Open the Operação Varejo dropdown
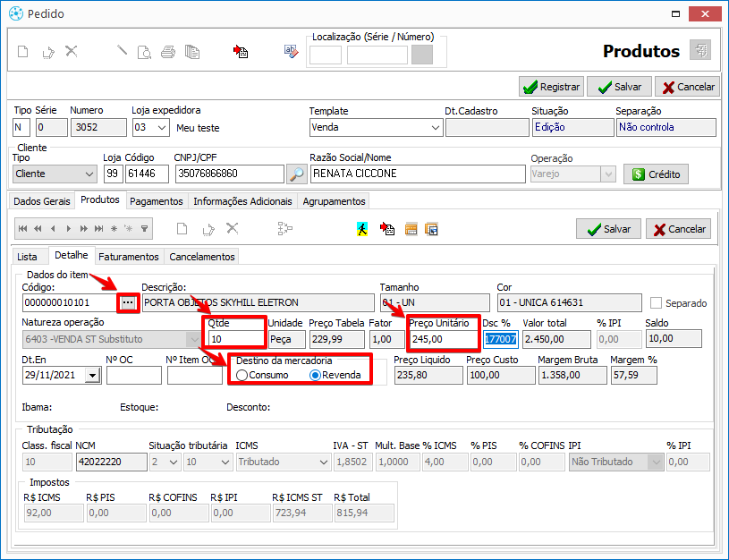 click(x=608, y=174)
